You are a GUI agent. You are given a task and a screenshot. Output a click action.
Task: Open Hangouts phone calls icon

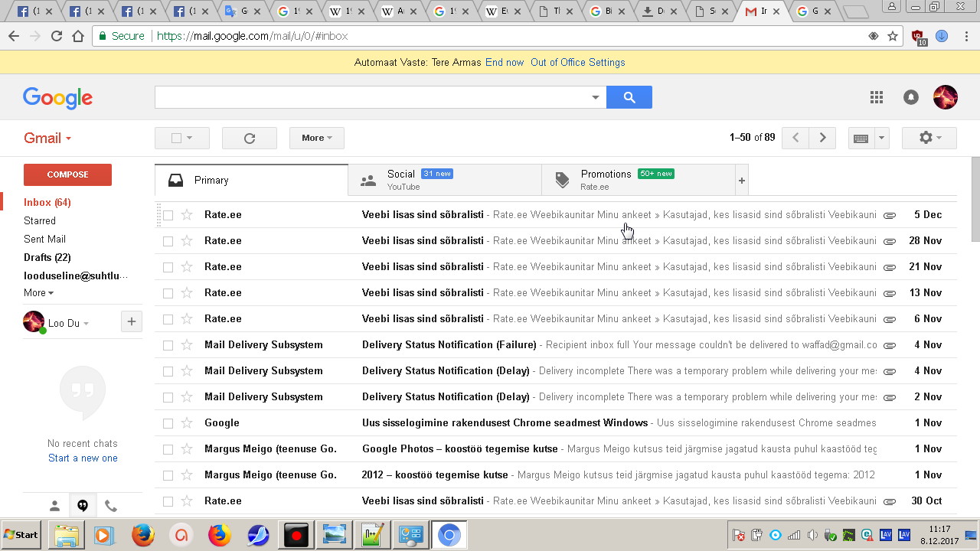(x=111, y=506)
